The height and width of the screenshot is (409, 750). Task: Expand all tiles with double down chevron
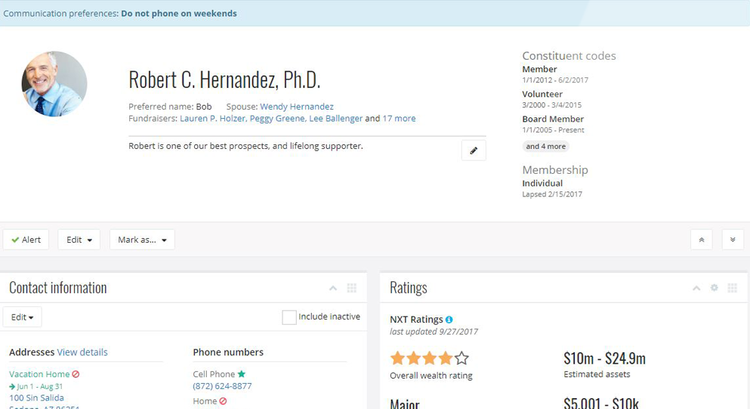(732, 240)
